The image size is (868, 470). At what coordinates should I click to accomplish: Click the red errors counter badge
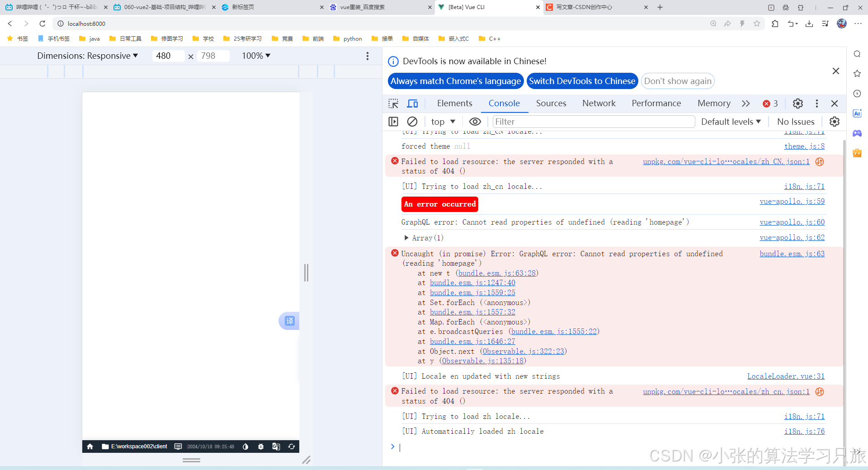[x=770, y=103]
